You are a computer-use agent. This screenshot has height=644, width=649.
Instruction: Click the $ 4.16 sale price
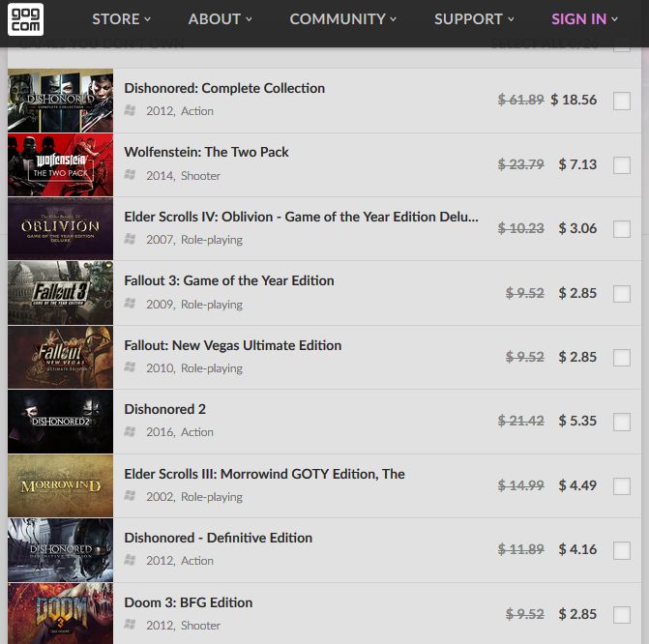[x=577, y=549]
